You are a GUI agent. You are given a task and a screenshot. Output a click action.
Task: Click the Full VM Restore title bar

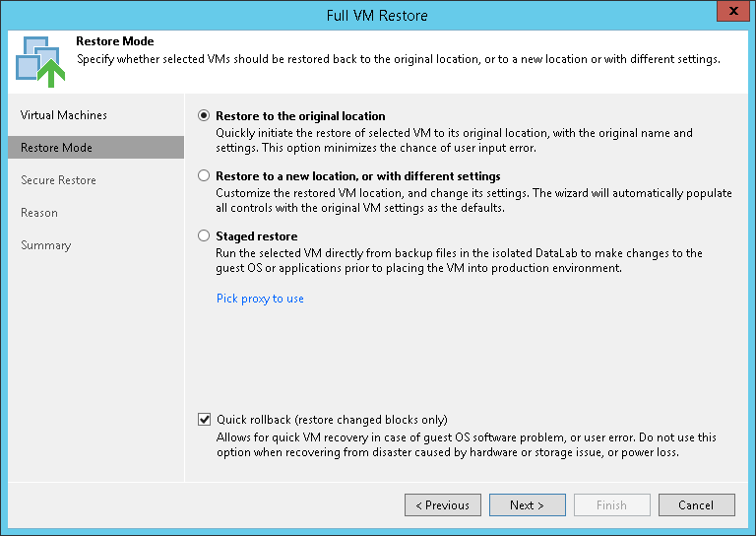click(377, 16)
